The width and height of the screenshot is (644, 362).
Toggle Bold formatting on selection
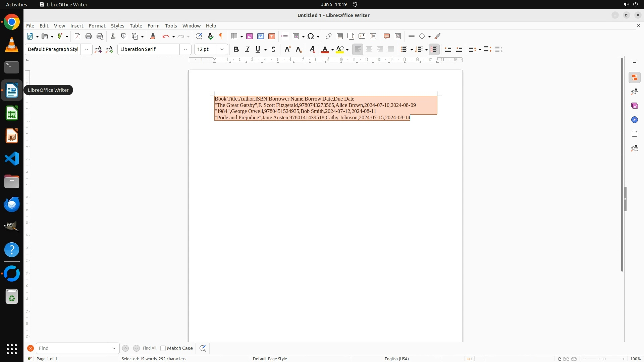236,49
